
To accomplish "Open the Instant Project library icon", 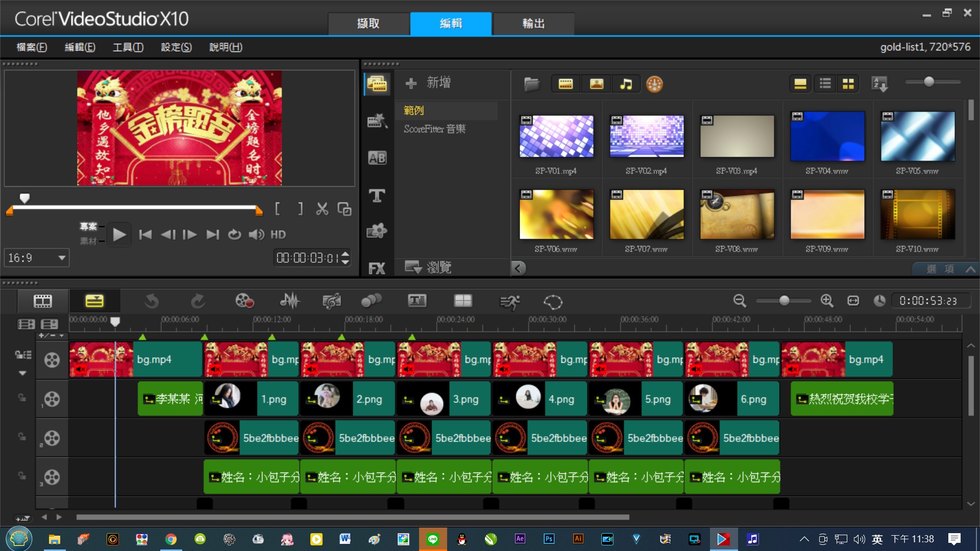I will coord(377,121).
